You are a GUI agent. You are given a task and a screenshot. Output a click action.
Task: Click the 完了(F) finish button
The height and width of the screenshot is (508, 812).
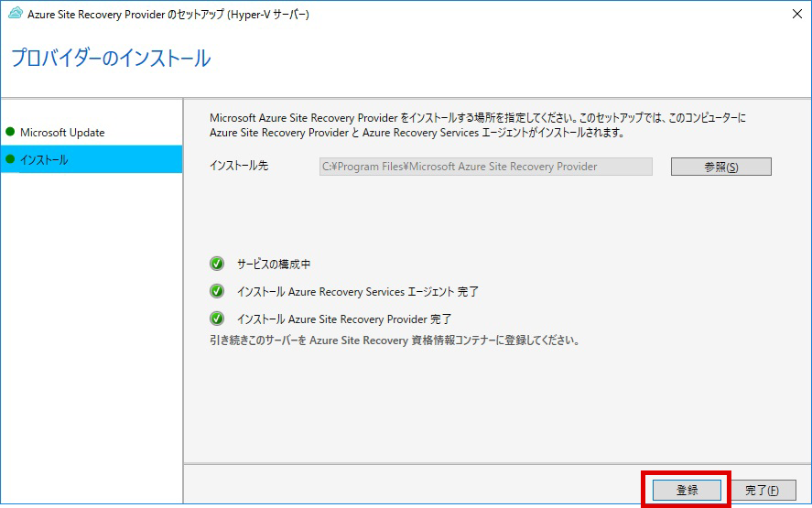click(762, 490)
